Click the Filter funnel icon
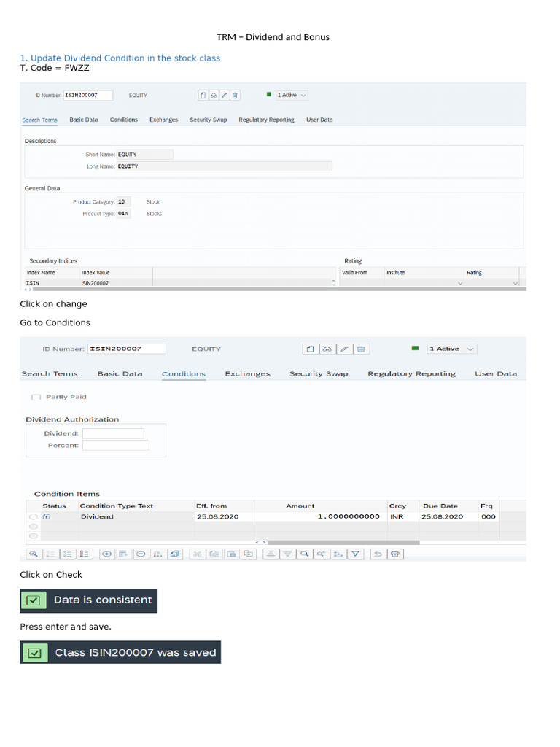 pos(356,554)
